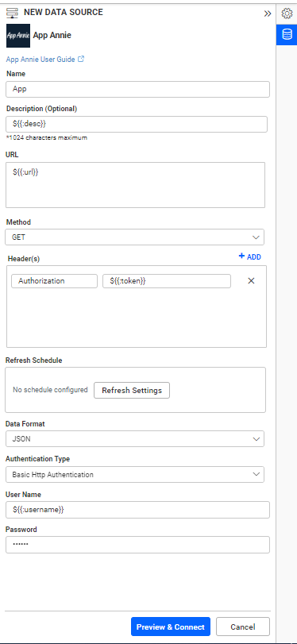Viewport: 297px width, 644px height.
Task: Click into the URL text area
Action: point(135,185)
